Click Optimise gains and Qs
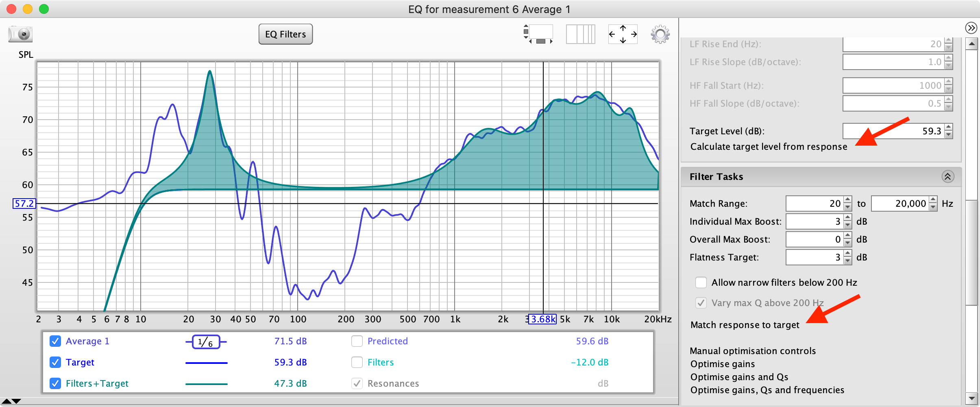 pyautogui.click(x=739, y=377)
